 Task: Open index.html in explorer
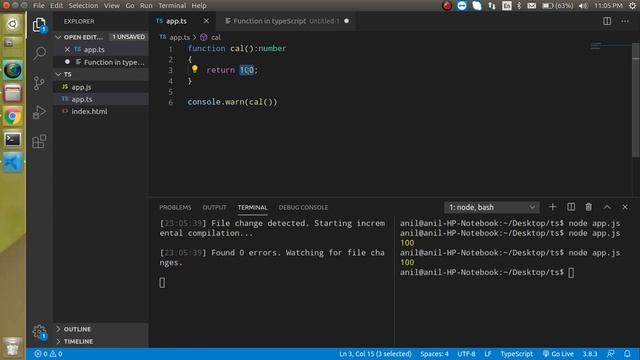[101, 111]
